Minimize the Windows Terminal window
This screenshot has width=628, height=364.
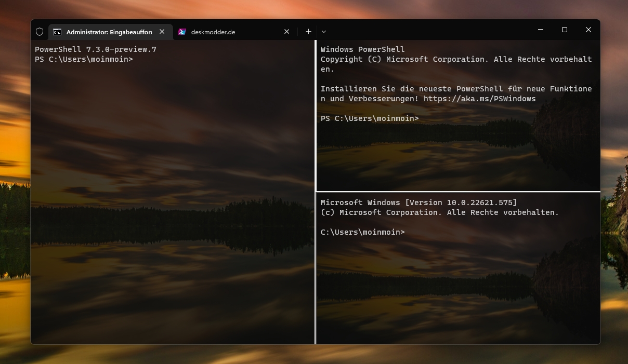tap(541, 30)
